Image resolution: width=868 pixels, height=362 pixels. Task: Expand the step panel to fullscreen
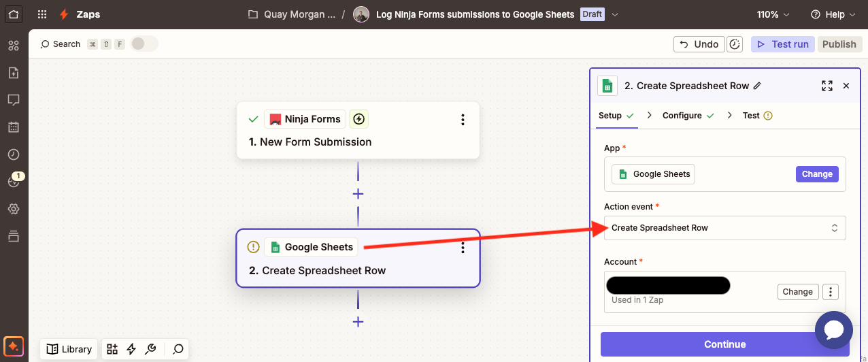827,86
